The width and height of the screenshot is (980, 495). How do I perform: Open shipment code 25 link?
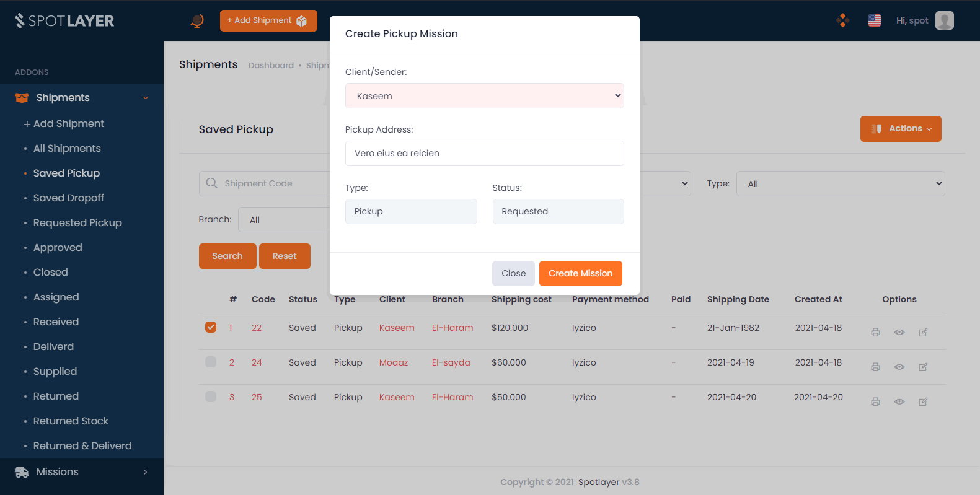tap(257, 397)
